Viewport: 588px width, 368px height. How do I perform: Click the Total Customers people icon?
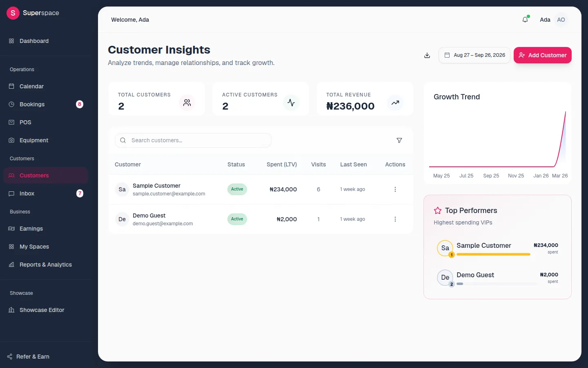coord(187,103)
